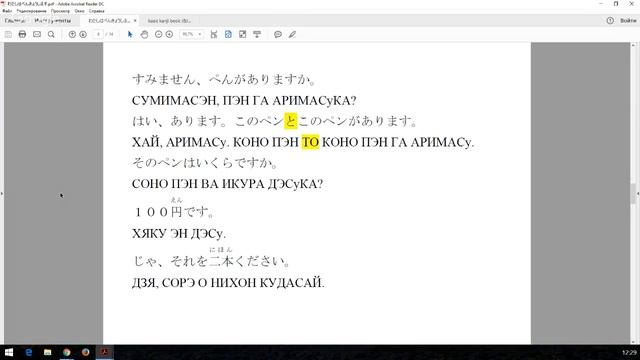Click the read mode toolbar icon
The image size is (640, 360).
(x=257, y=34)
